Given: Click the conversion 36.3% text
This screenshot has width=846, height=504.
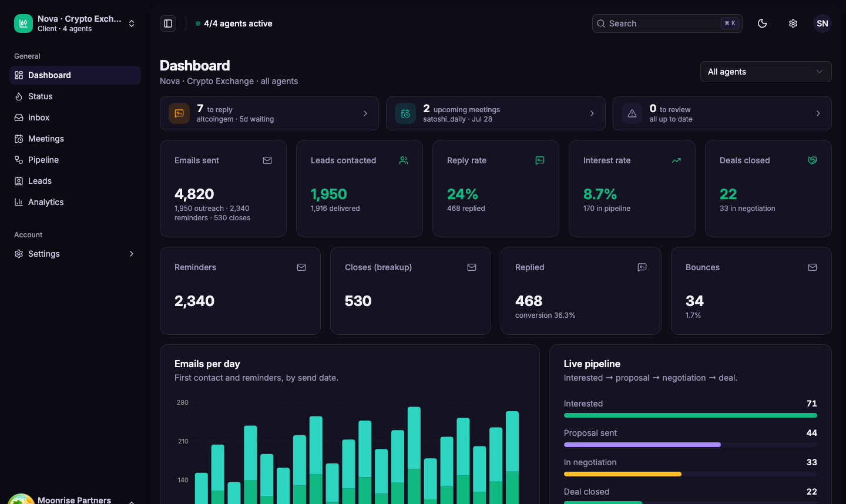Looking at the screenshot, I should tap(545, 315).
